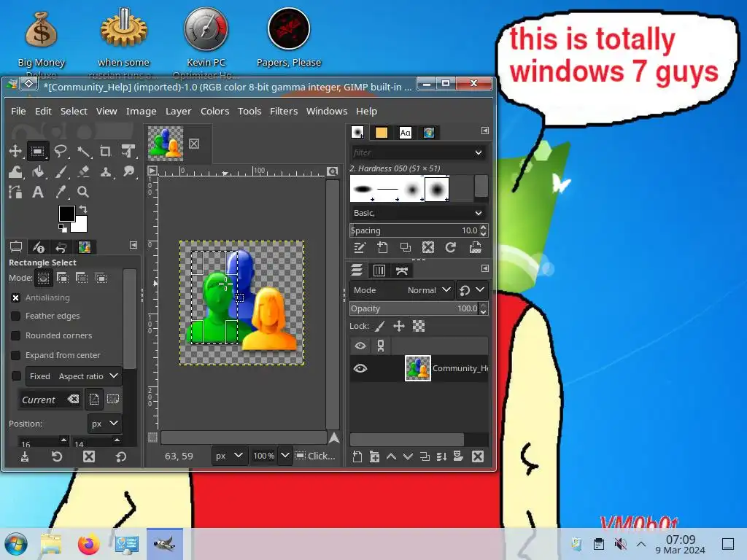
Task: Switch to the Channels tab
Action: pyautogui.click(x=379, y=271)
